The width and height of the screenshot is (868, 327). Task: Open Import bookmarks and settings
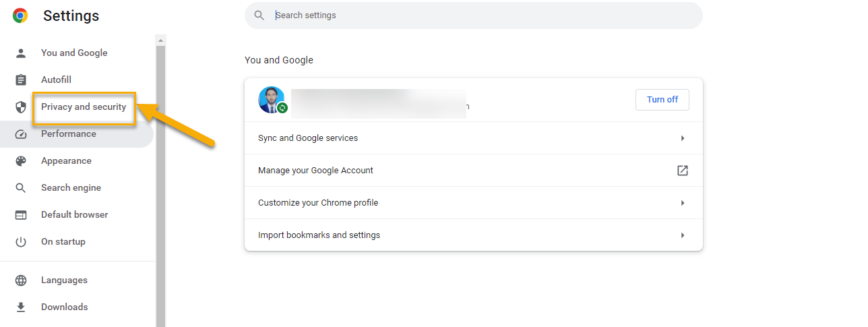(474, 235)
